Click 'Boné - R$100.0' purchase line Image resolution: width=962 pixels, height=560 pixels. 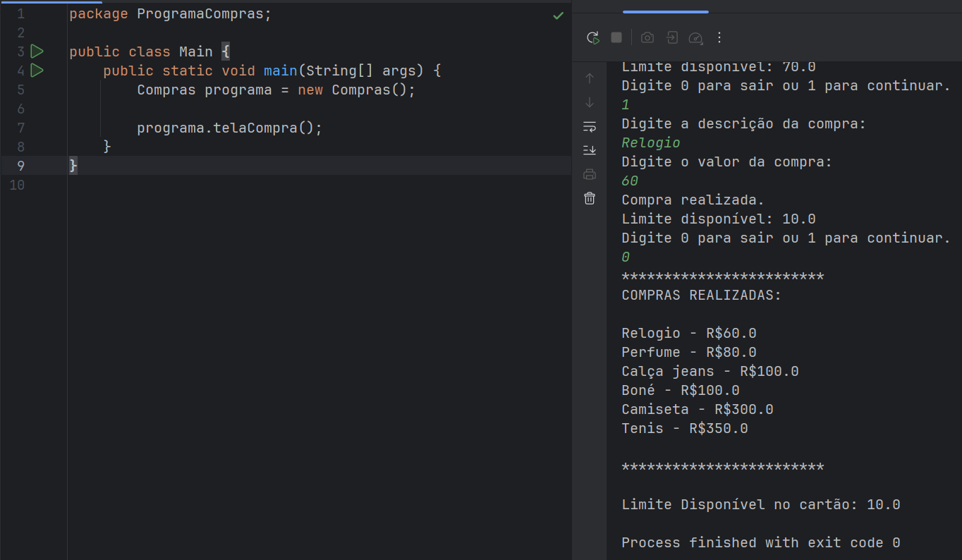point(681,390)
